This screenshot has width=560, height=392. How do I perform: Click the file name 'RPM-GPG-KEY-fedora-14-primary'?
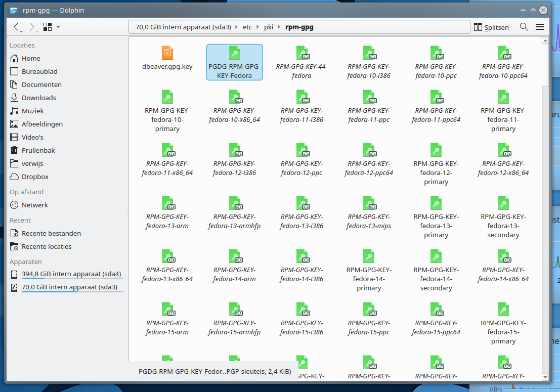369,279
